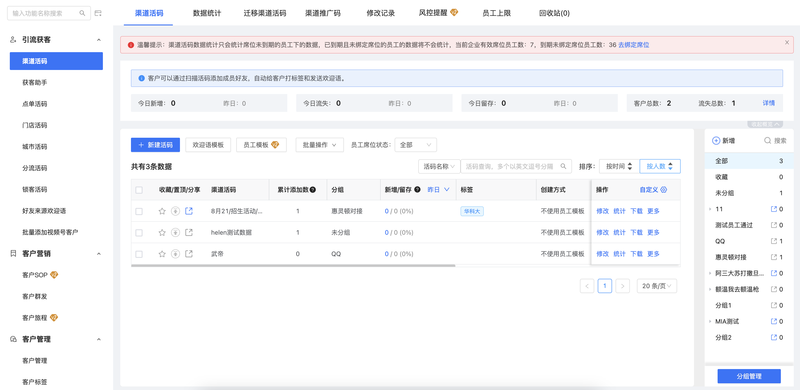Click the 员工模板 button

(261, 145)
